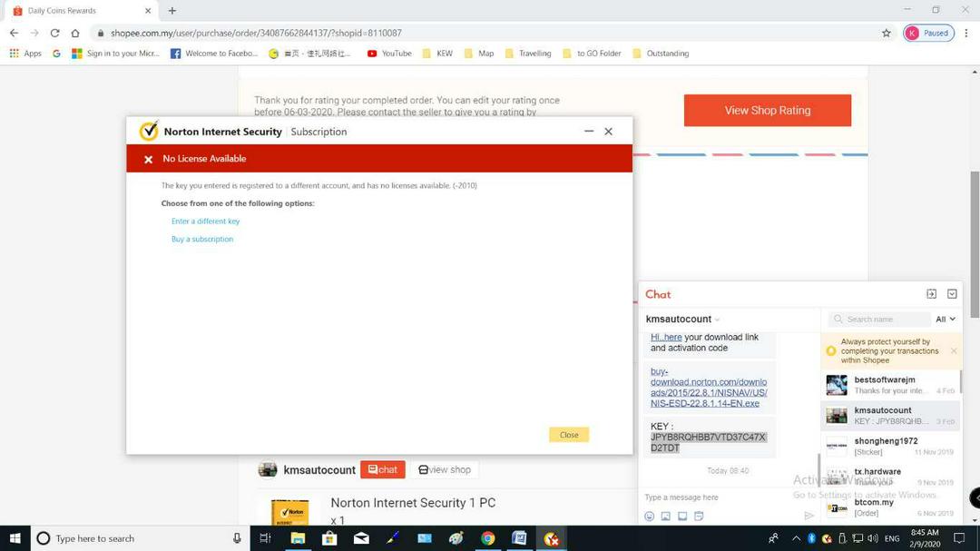Open the Sign in to Microsoft bookmark
Viewport: 980px width, 551px height.
coord(115,54)
